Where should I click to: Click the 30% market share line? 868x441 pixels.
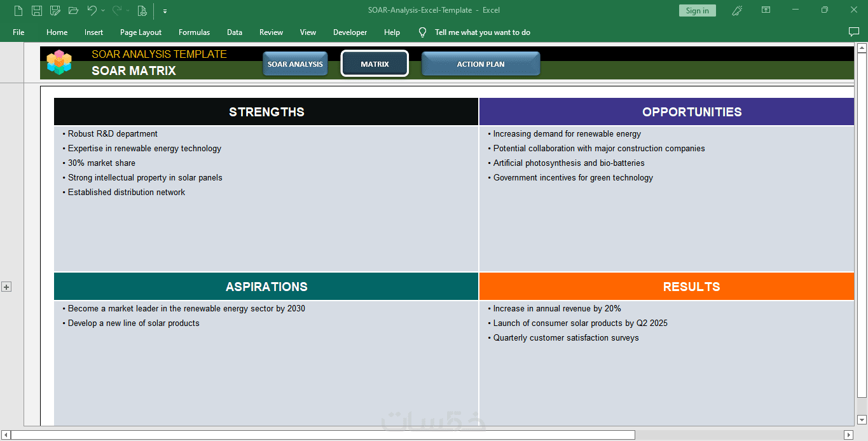[99, 163]
